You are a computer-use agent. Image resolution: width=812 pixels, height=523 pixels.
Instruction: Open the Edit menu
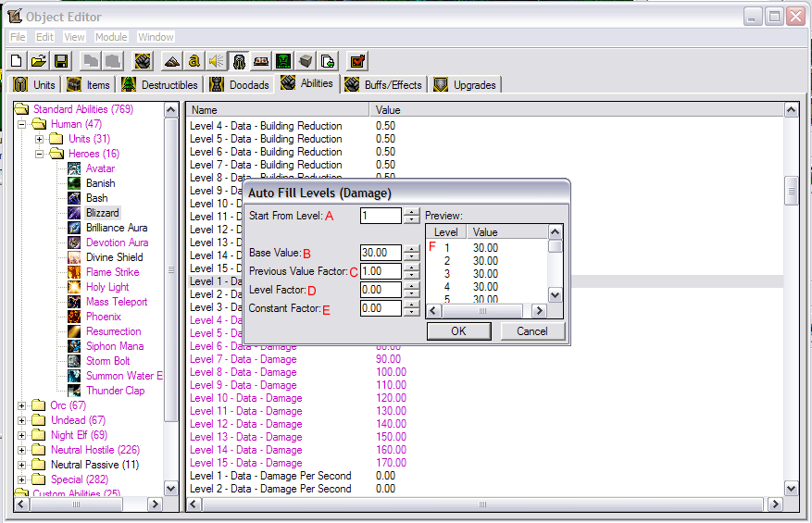[x=44, y=37]
